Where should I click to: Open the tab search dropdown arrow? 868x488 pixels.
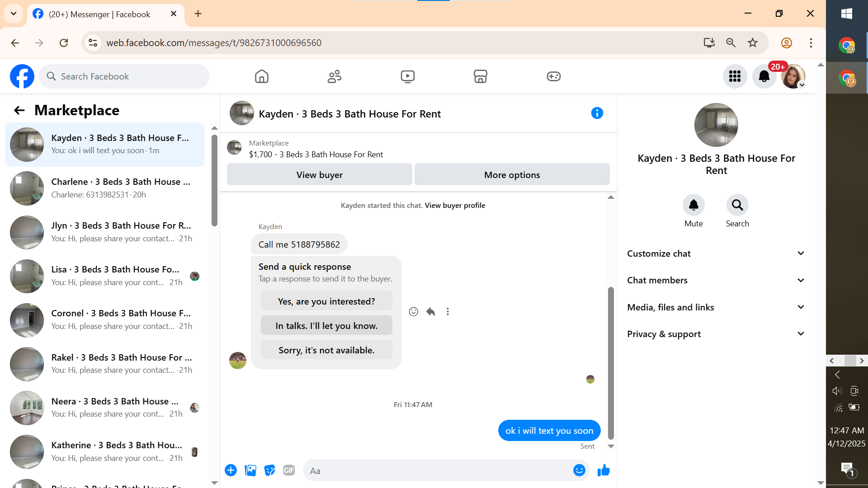14,14
